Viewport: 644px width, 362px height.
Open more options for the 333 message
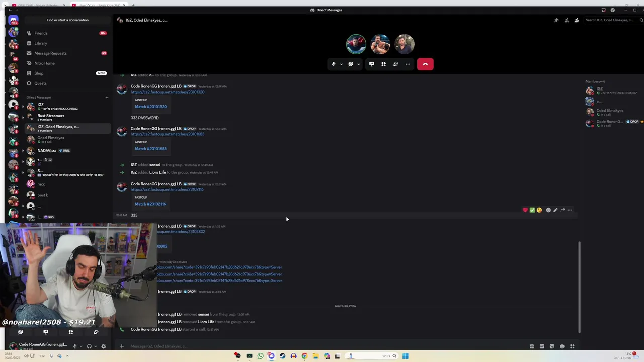pyautogui.click(x=570, y=210)
